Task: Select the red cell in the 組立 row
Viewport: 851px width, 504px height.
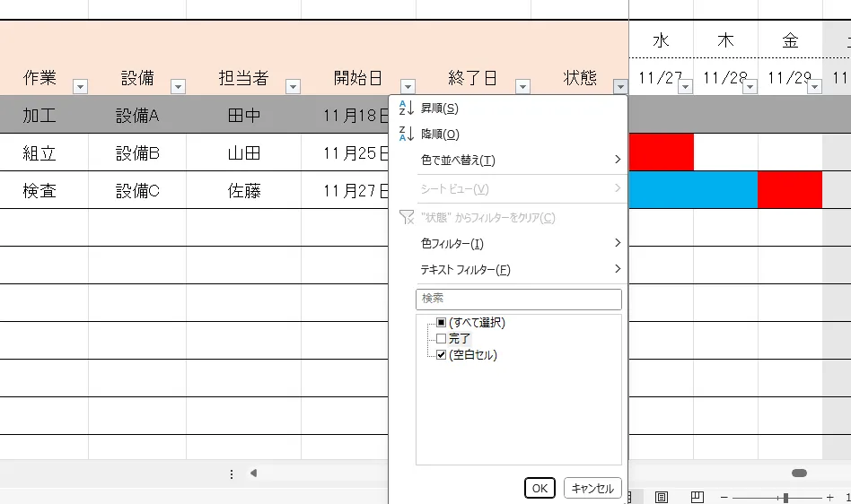Action: (x=661, y=152)
